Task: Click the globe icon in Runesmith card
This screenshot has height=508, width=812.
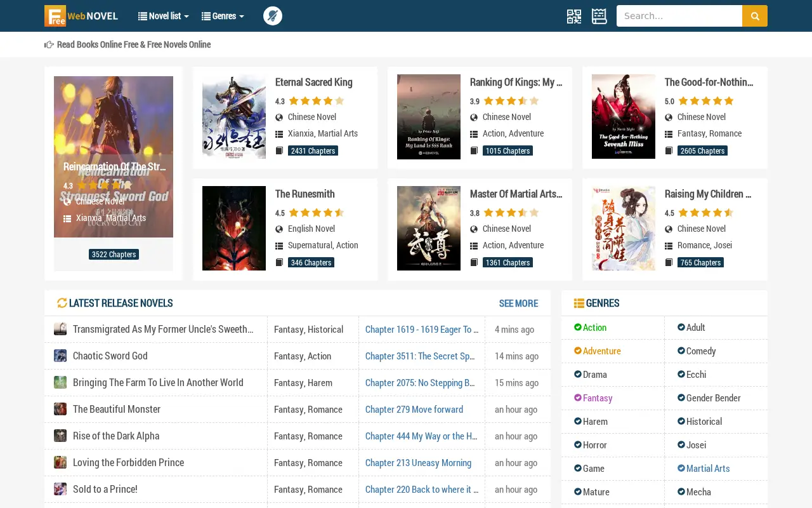Action: pos(279,229)
